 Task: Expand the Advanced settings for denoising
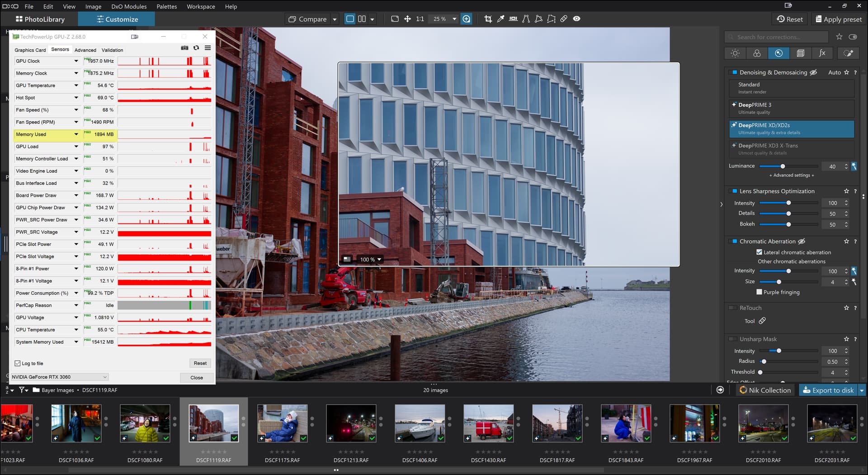pyautogui.click(x=792, y=176)
